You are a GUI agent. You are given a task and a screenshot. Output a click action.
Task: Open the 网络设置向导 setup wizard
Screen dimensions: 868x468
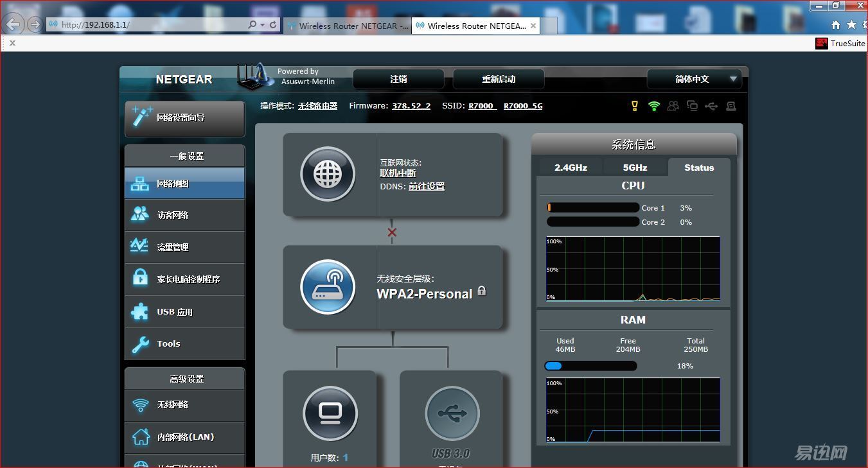[184, 117]
